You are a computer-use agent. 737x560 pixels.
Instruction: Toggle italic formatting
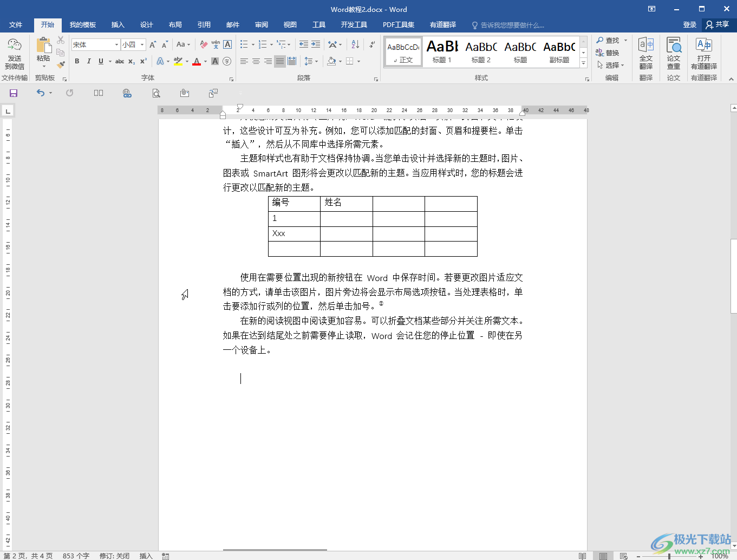(89, 61)
